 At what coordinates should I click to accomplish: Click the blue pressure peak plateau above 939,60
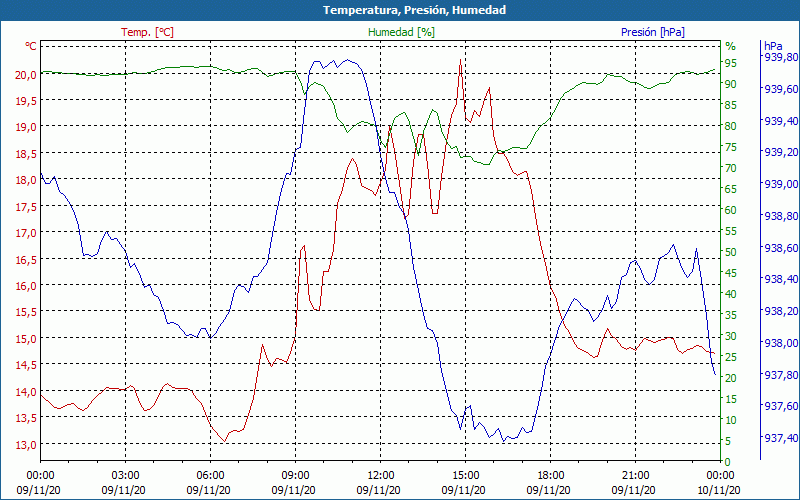(335, 63)
